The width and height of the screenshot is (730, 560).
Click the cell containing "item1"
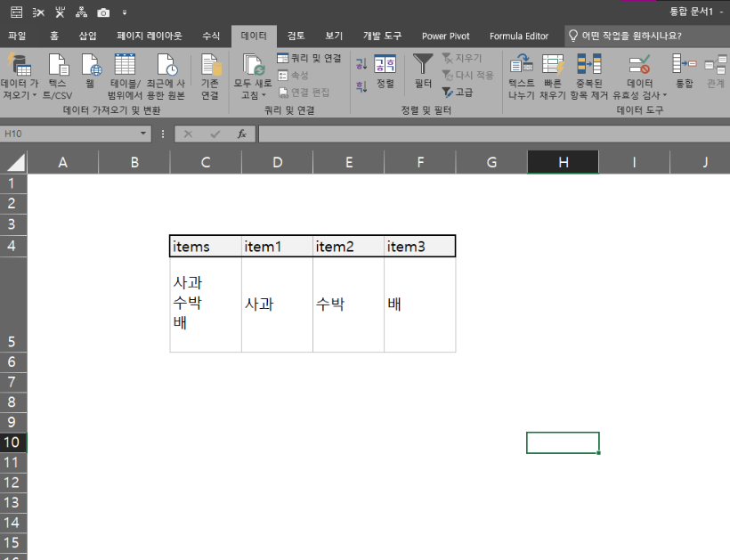pos(277,247)
